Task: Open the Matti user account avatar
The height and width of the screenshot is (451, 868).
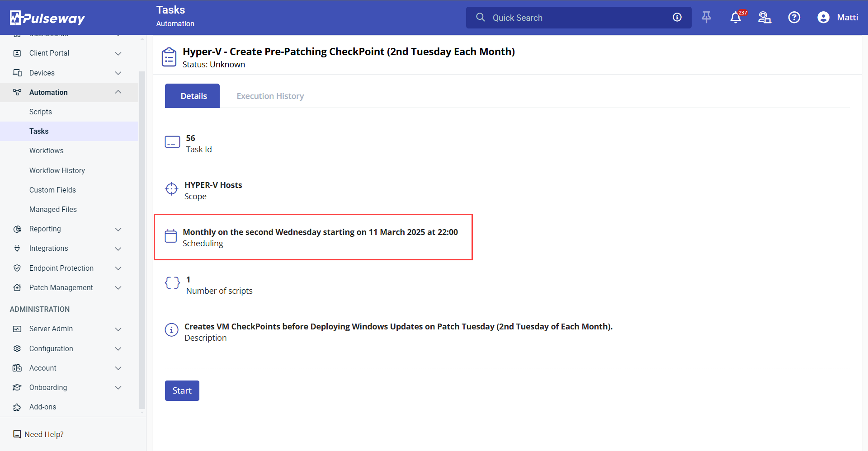Action: click(x=824, y=17)
